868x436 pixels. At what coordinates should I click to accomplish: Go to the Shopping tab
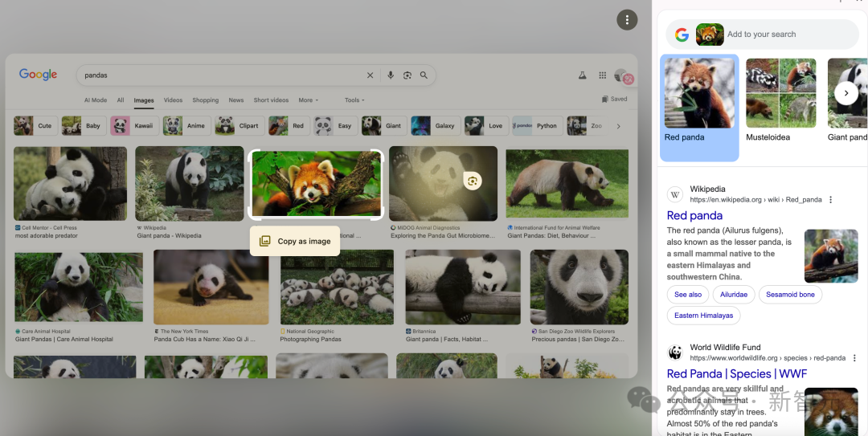pyautogui.click(x=206, y=100)
